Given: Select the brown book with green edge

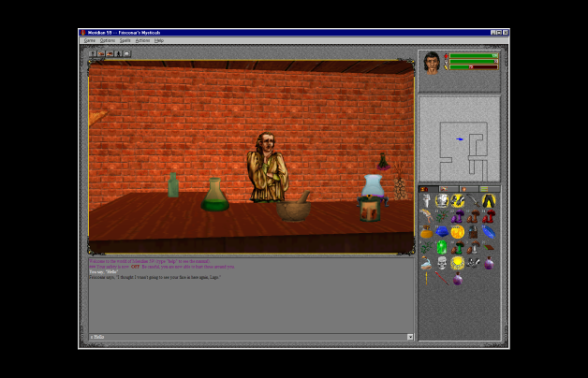Looking at the screenshot, I should 489,247.
